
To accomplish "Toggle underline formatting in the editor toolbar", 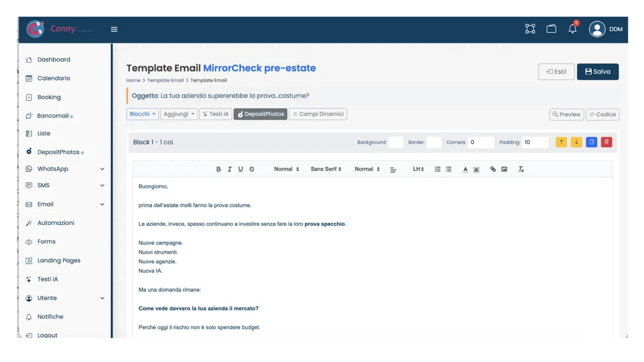I will (x=241, y=169).
